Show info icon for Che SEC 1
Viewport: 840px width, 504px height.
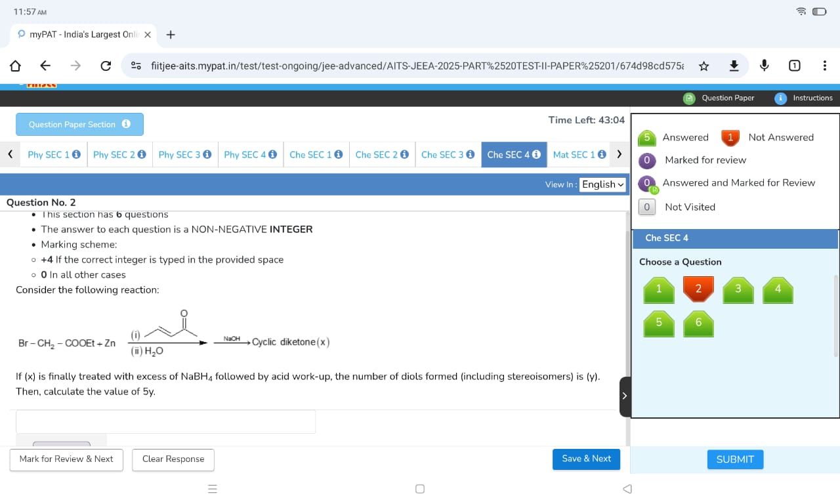339,154
